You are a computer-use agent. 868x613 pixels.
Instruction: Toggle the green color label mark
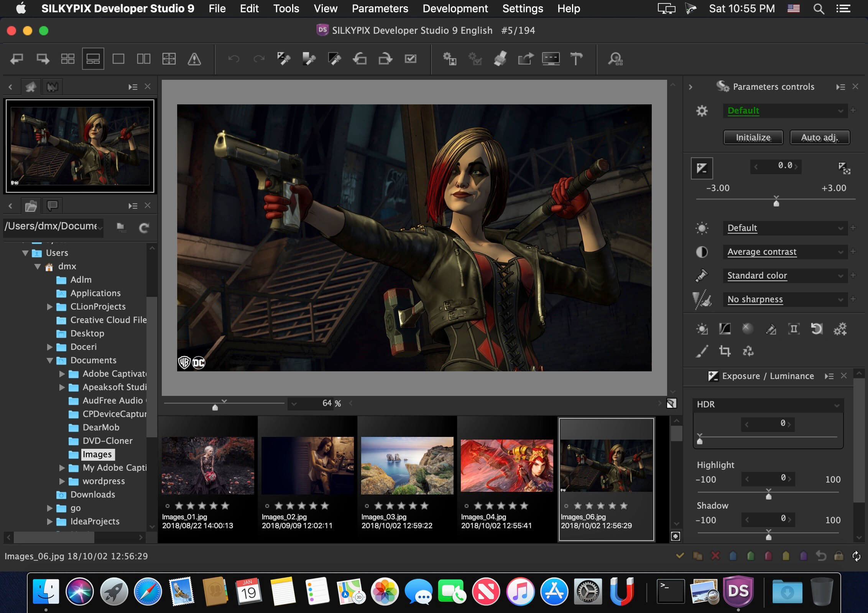click(x=751, y=556)
